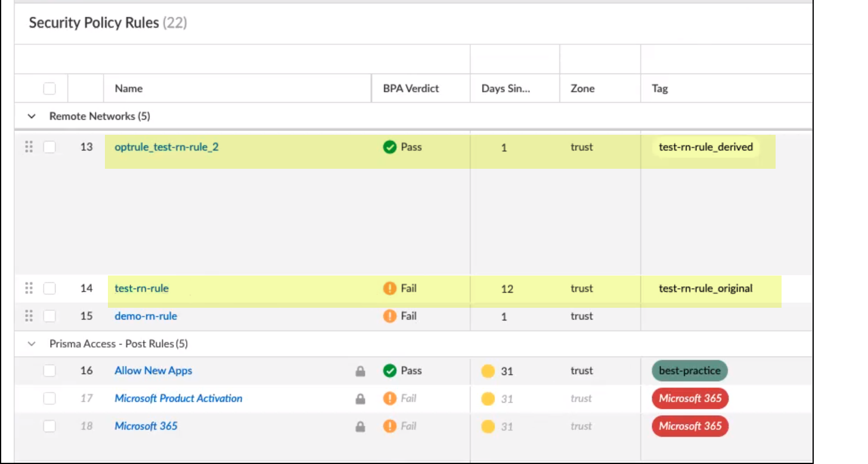This screenshot has height=464, width=868.
Task: Collapse the Remote Networks group
Action: point(32,117)
